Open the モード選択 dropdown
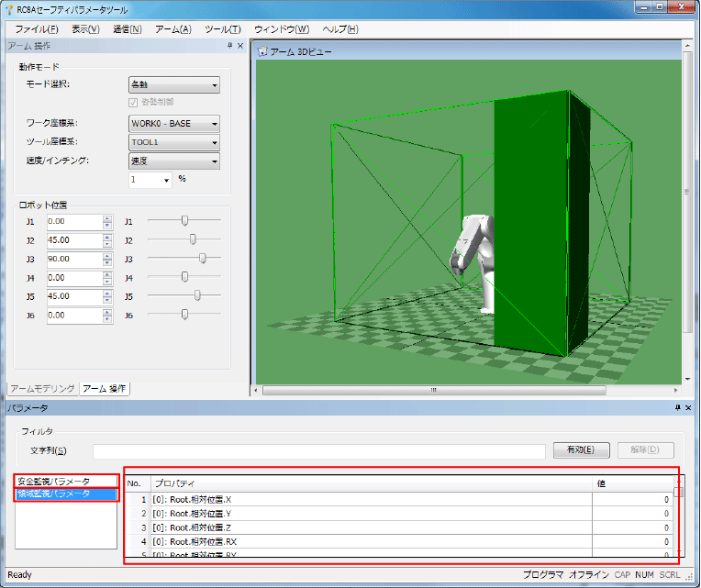Image resolution: width=701 pixels, height=588 pixels. click(x=174, y=85)
